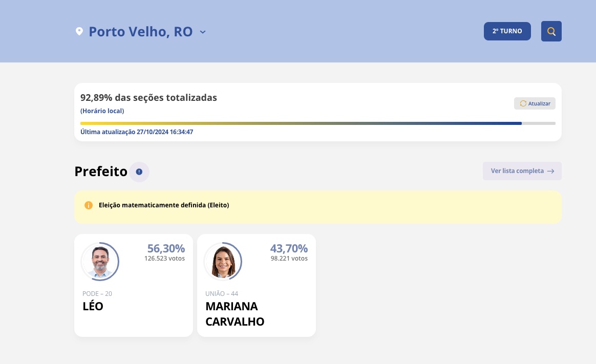Open the Porto Velho, RO location selector
Viewport: 596px width, 364px height.
tap(140, 32)
